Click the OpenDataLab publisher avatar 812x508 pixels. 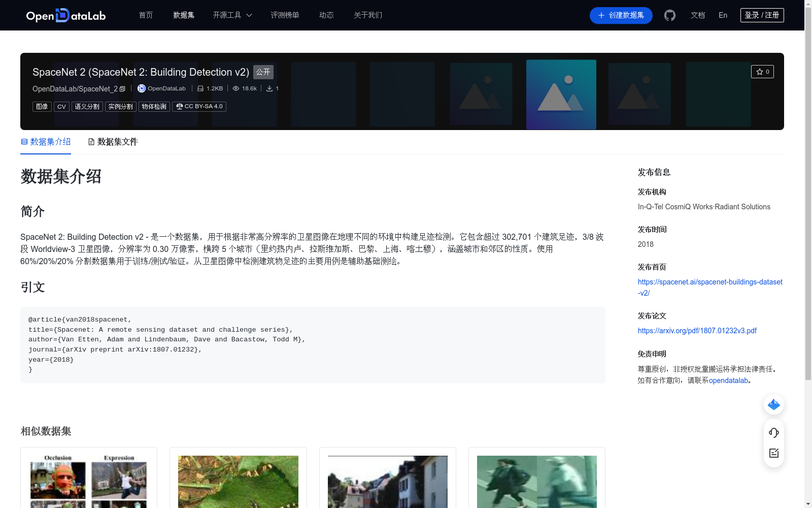click(x=142, y=88)
